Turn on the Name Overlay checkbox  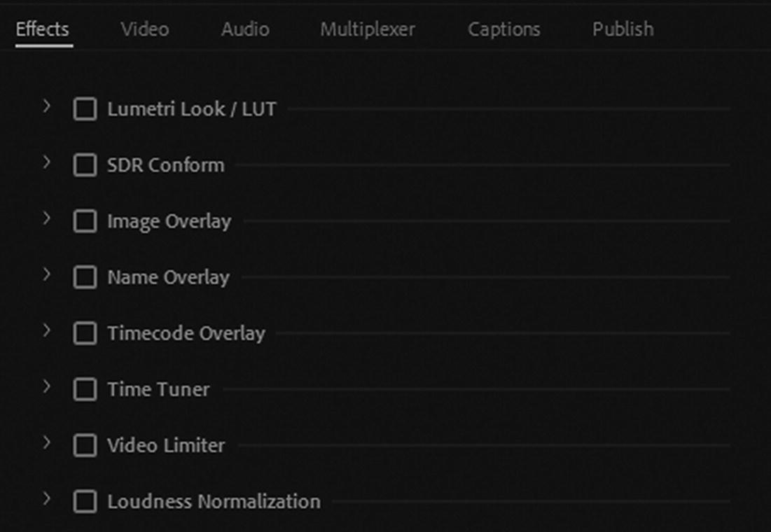point(85,277)
